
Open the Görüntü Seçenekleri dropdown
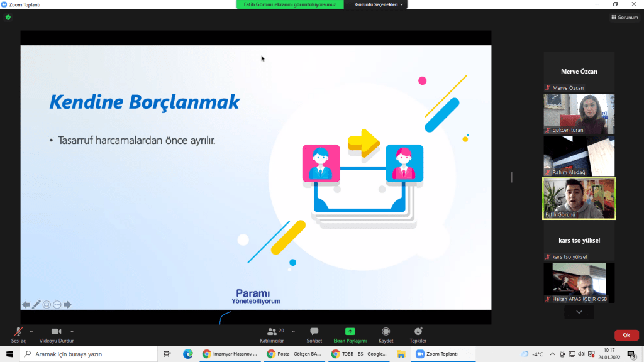[x=376, y=4]
